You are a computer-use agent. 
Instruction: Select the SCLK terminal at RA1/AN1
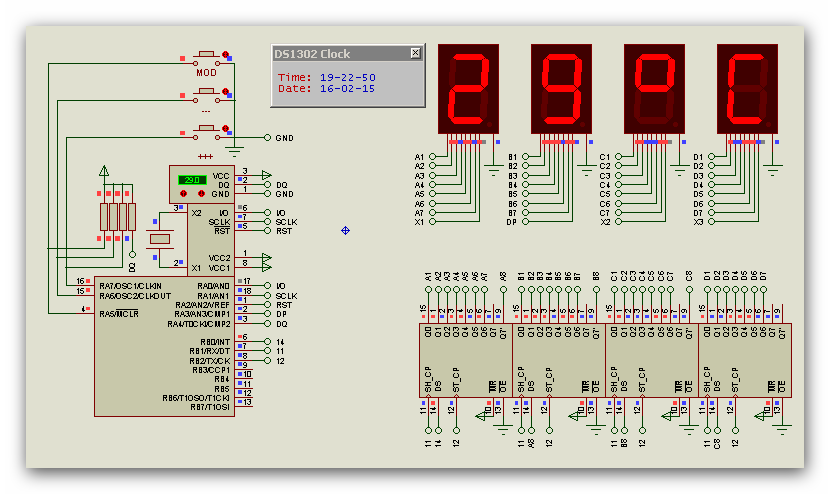[268, 296]
